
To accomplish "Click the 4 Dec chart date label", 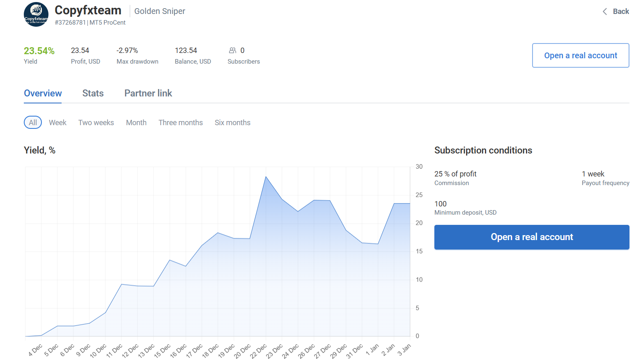I will (x=35, y=350).
